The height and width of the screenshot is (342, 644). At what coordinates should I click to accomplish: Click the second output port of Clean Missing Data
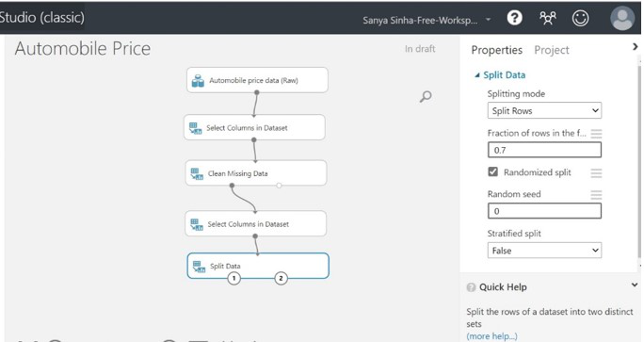pyautogui.click(x=279, y=186)
